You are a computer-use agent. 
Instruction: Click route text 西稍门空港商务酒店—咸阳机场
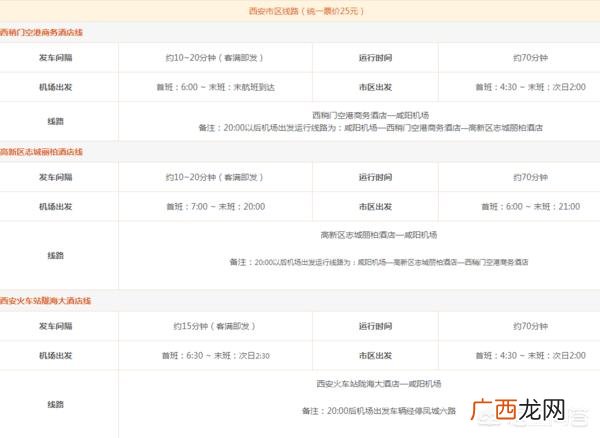click(370, 115)
